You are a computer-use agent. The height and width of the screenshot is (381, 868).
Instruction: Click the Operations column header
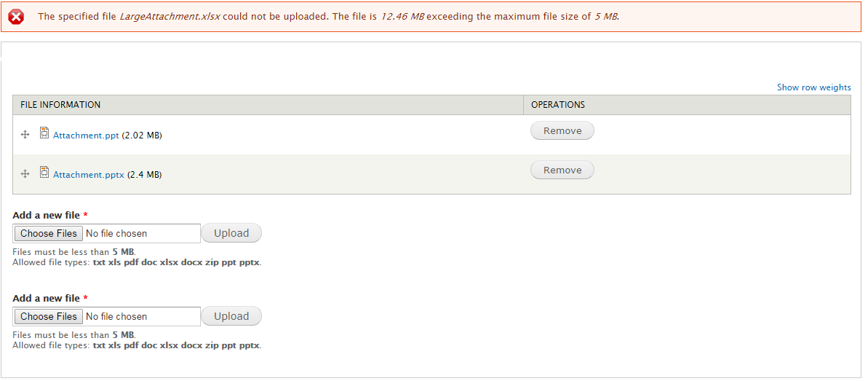[558, 105]
